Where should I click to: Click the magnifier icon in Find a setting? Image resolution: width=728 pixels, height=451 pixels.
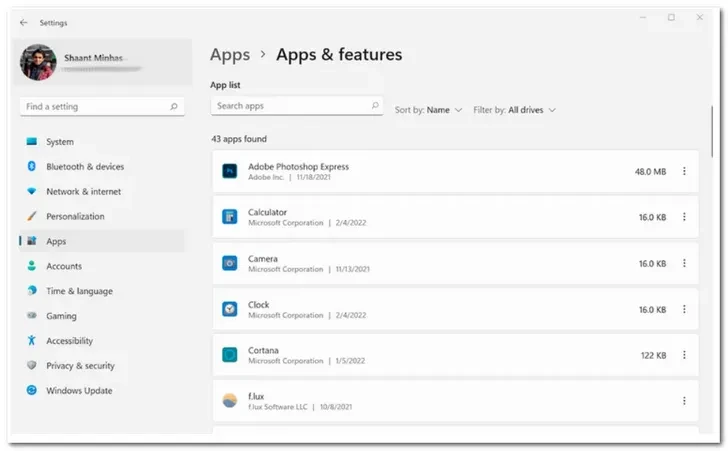click(x=174, y=106)
